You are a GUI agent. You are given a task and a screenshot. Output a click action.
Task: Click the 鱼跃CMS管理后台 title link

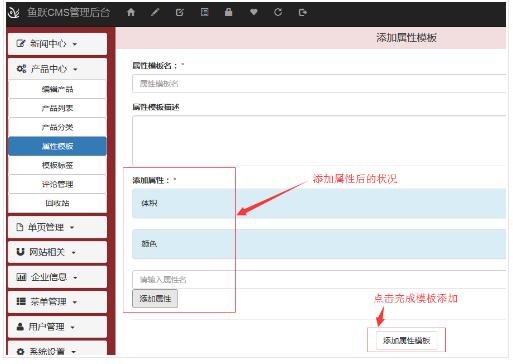(x=68, y=12)
